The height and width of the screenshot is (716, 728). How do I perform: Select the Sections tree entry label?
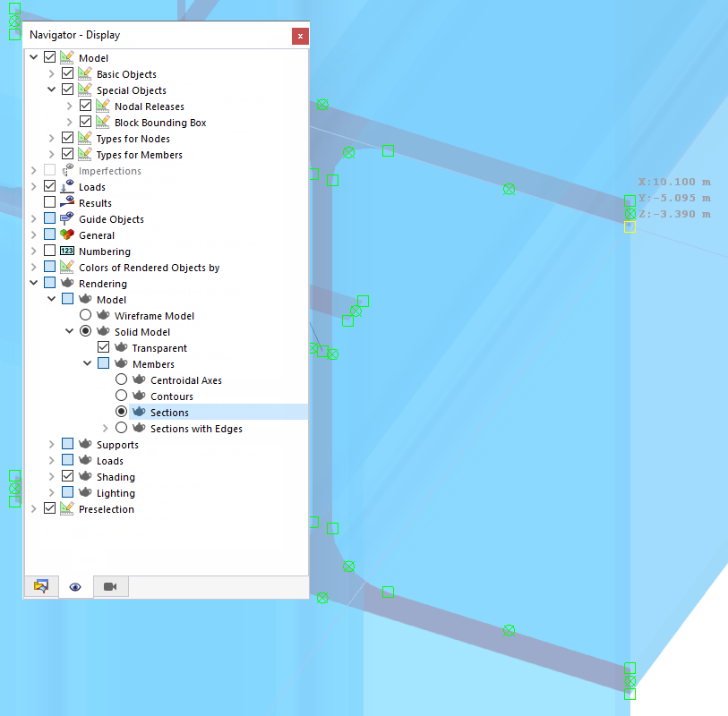(x=169, y=412)
